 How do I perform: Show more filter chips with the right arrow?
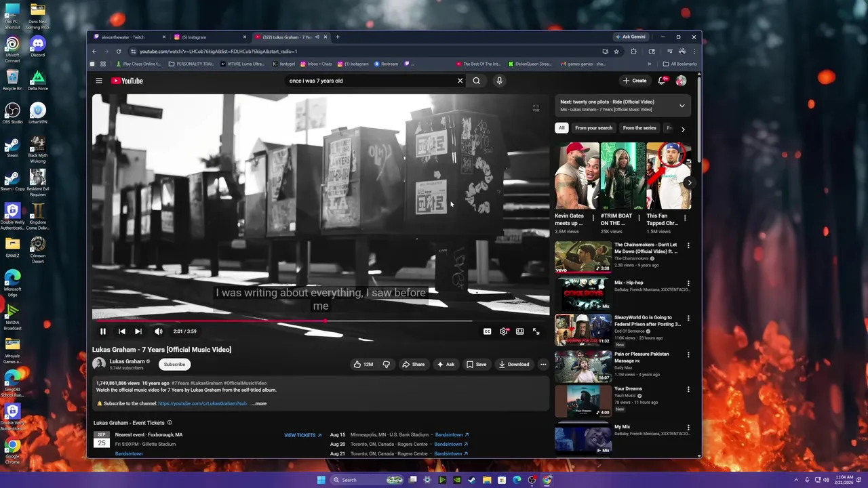click(x=683, y=129)
